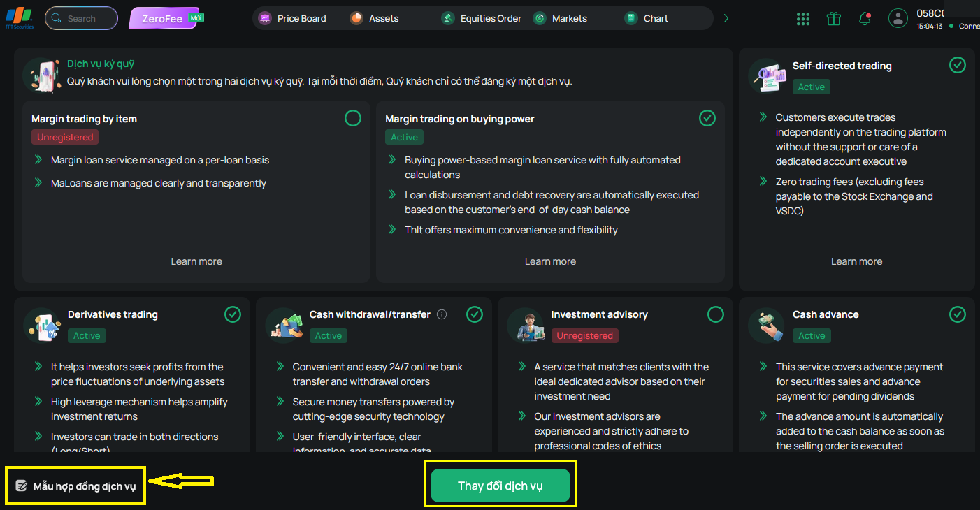Switch to the Equities Order tab

tap(482, 19)
